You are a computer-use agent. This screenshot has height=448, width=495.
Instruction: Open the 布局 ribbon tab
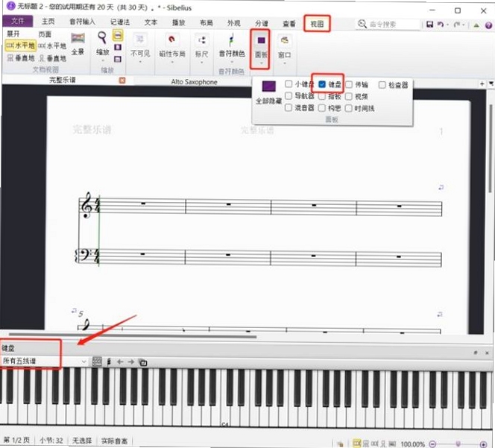click(x=206, y=22)
